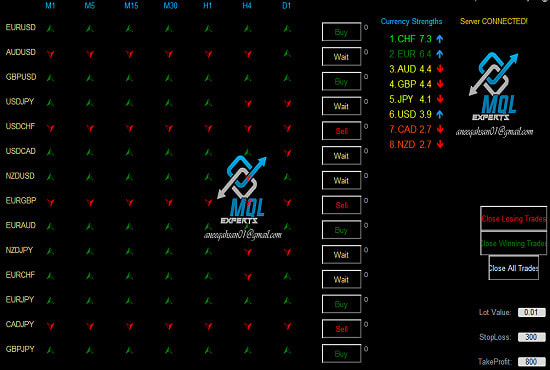Viewport: 550px width, 370px height.
Task: Click the GBPJPY Buy button
Action: [x=341, y=354]
